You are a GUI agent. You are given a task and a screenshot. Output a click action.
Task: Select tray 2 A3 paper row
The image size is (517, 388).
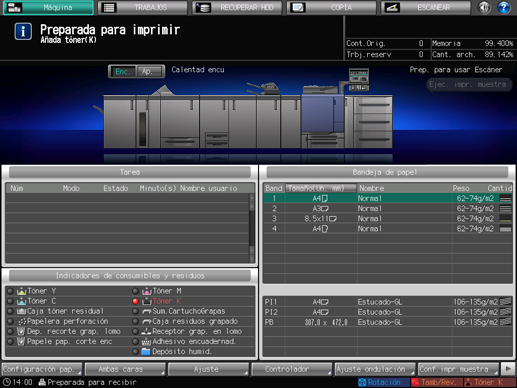click(x=388, y=209)
